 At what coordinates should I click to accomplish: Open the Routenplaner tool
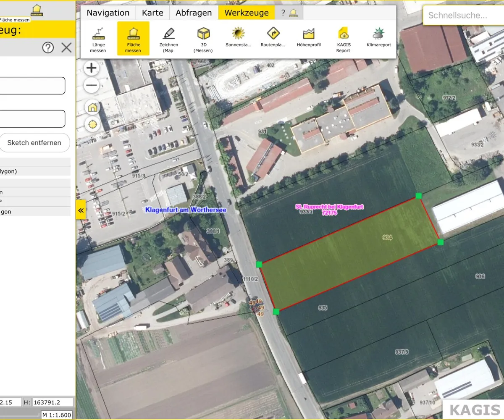point(273,38)
